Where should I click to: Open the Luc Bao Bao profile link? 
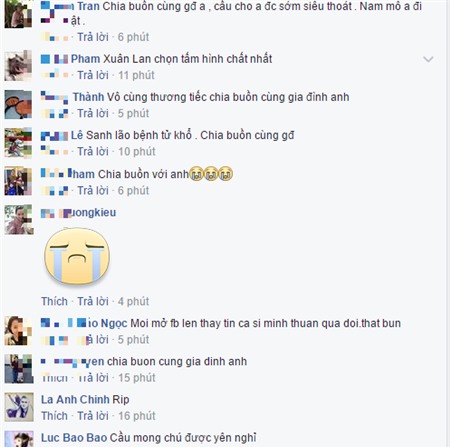pos(74,438)
